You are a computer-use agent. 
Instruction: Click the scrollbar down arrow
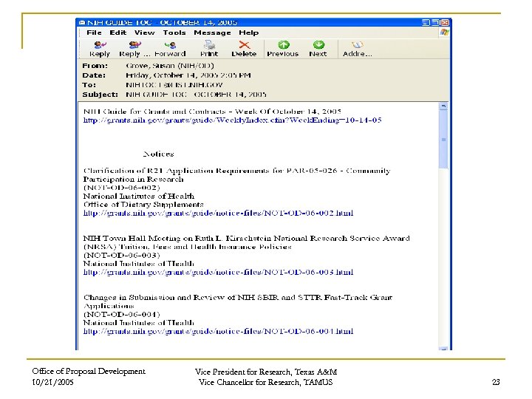(x=443, y=348)
